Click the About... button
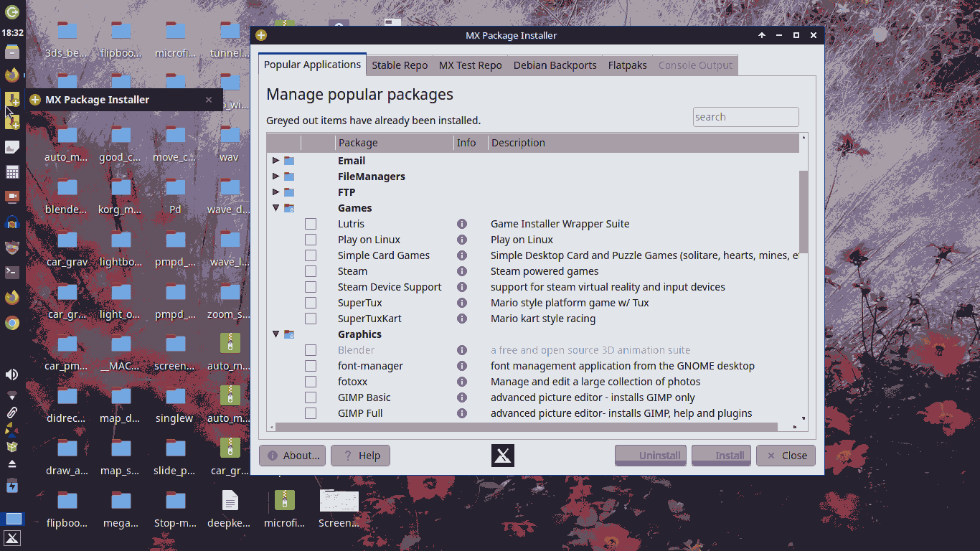 (x=292, y=456)
